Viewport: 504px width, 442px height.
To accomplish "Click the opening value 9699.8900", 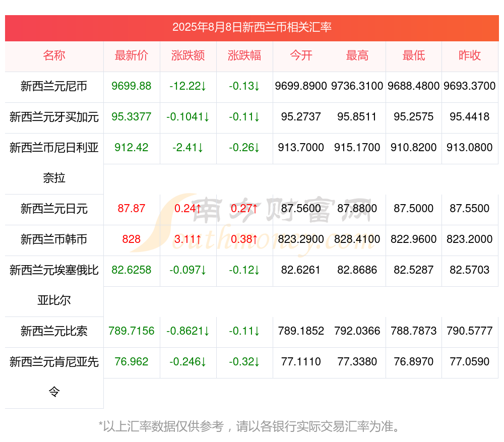I will point(301,86).
